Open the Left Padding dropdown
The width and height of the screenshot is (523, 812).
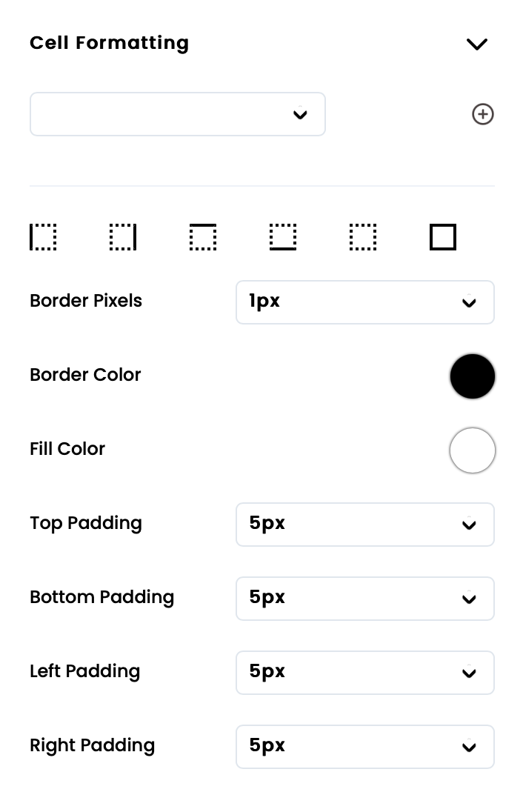pyautogui.click(x=364, y=672)
